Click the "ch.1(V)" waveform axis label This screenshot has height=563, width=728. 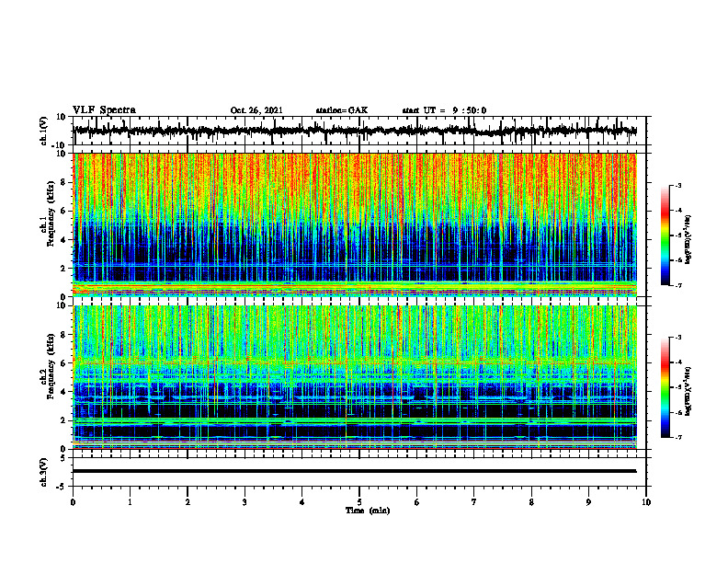coord(44,131)
